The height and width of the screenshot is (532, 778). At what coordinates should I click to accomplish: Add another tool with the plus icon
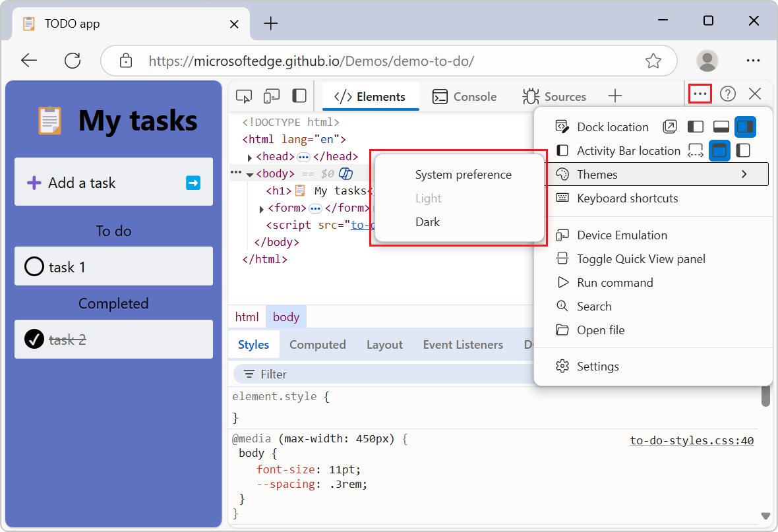(x=614, y=96)
